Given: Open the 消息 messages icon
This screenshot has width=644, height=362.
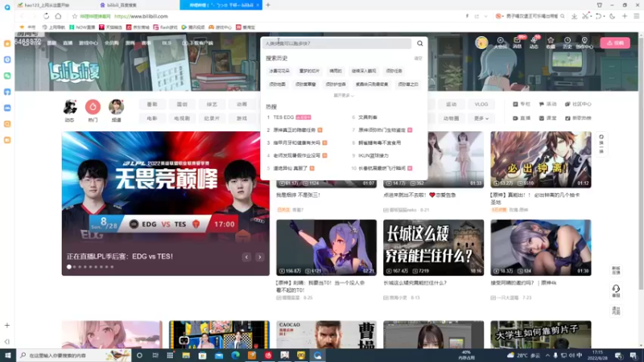Looking at the screenshot, I should 517,43.
